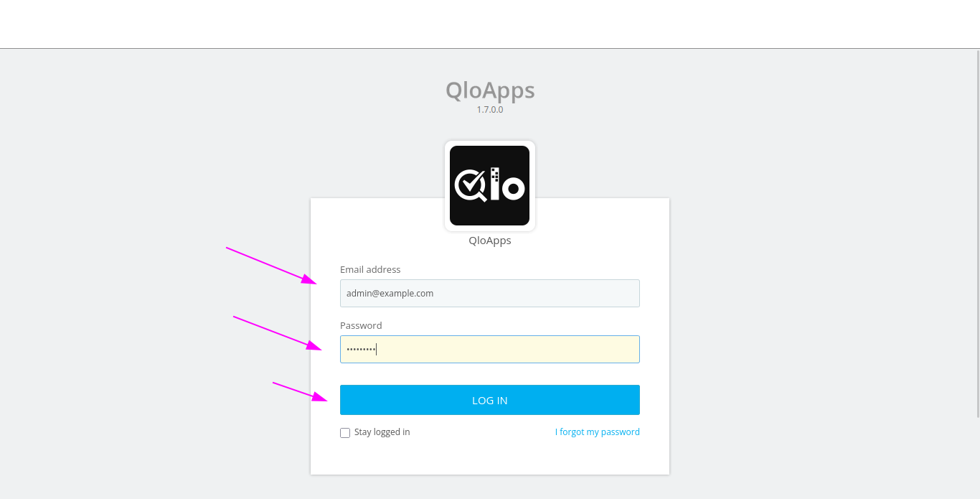Screen dimensions: 980x499
Task: Click the large QloApps page heading
Action: [490, 90]
